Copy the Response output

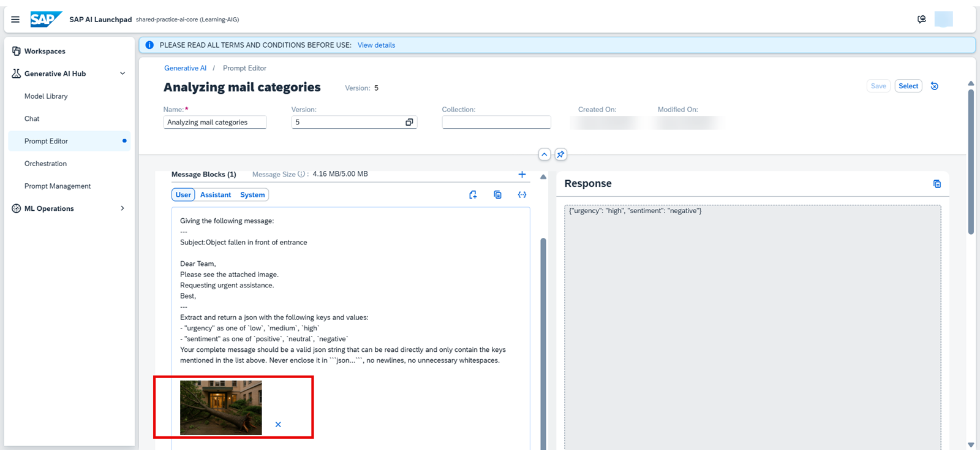pos(937,184)
